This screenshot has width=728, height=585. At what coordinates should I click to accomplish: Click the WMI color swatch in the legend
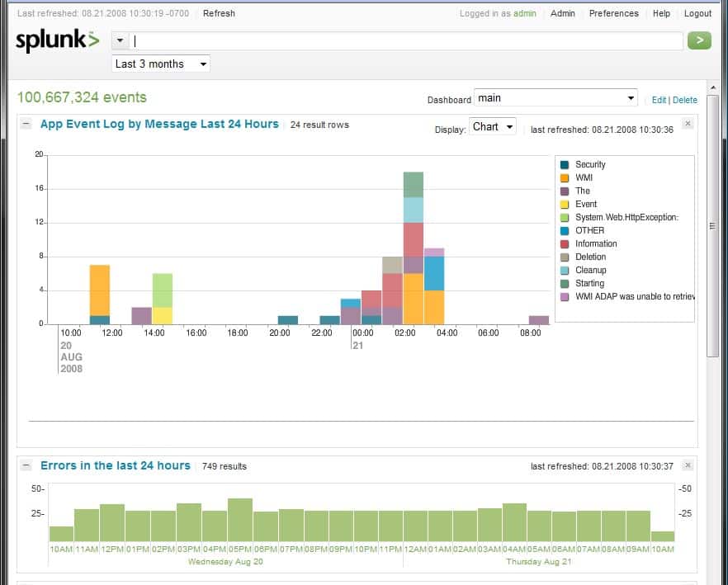[564, 177]
